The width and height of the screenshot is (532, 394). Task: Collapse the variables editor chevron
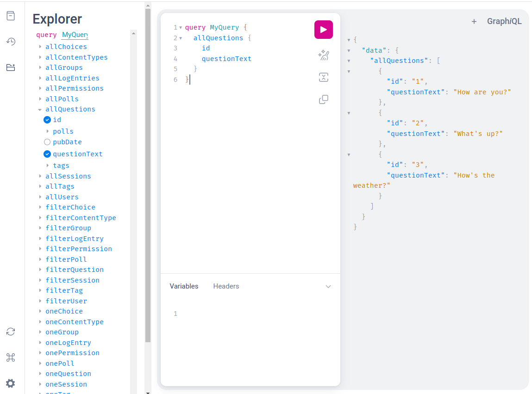pyautogui.click(x=328, y=287)
